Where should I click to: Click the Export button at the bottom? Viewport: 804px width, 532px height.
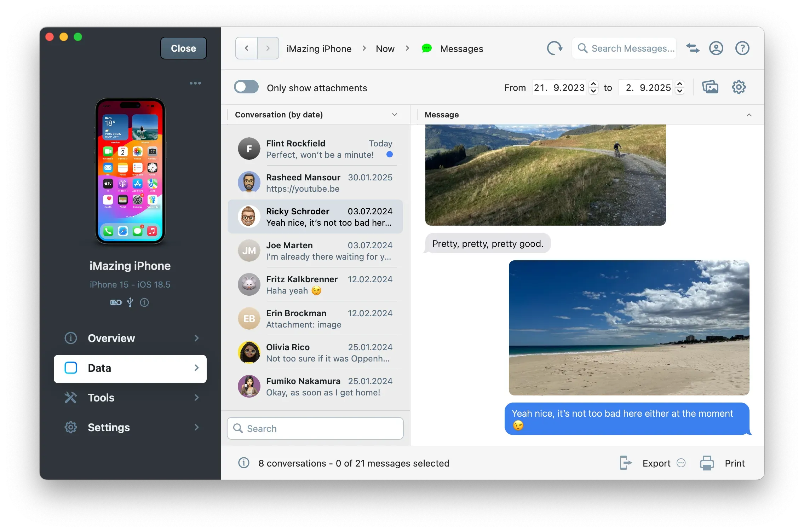tap(656, 463)
